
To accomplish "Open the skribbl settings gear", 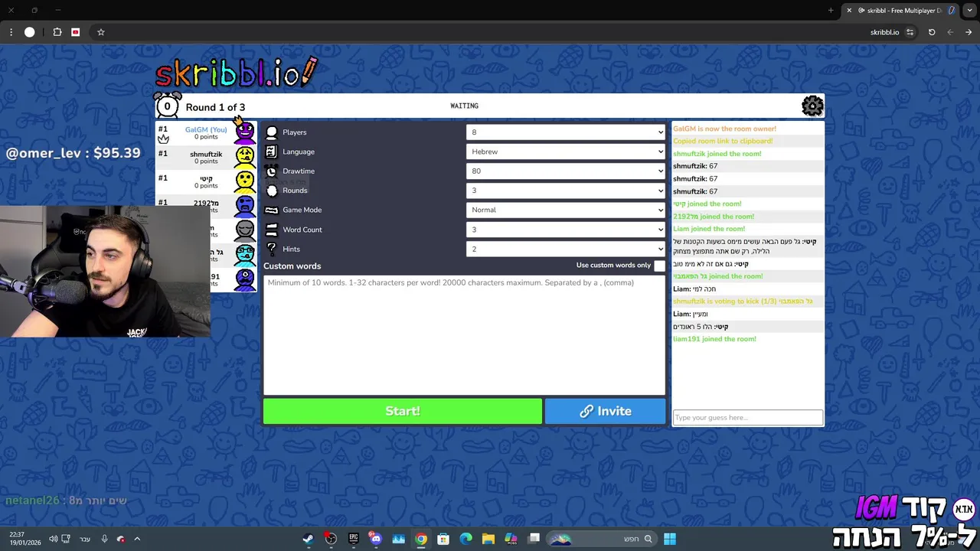I will [812, 106].
